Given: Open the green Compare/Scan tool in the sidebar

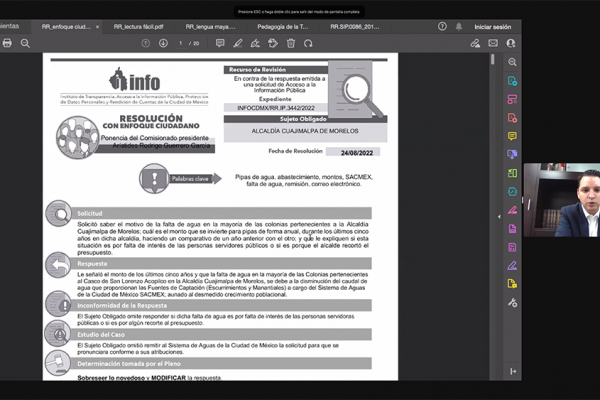Looking at the screenshot, I should click(512, 173).
